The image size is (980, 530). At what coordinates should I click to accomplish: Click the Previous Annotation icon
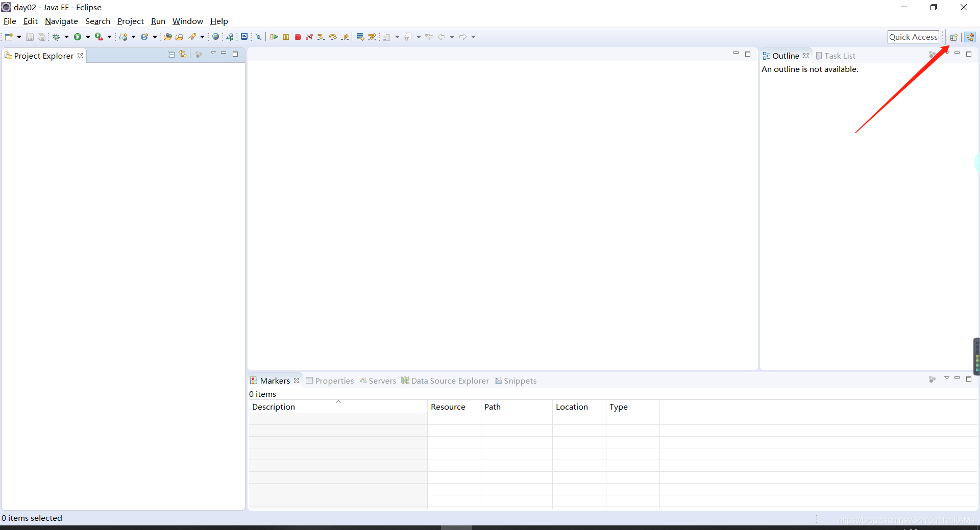coord(408,37)
